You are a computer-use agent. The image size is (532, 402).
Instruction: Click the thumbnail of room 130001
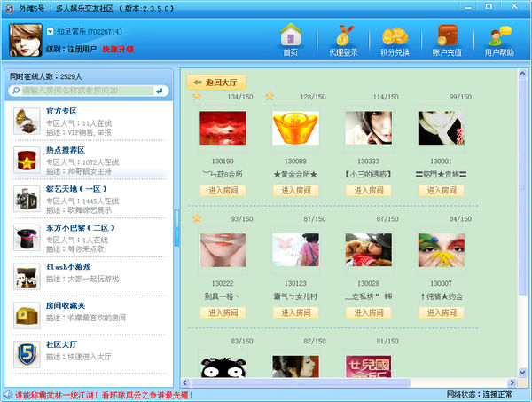(442, 128)
